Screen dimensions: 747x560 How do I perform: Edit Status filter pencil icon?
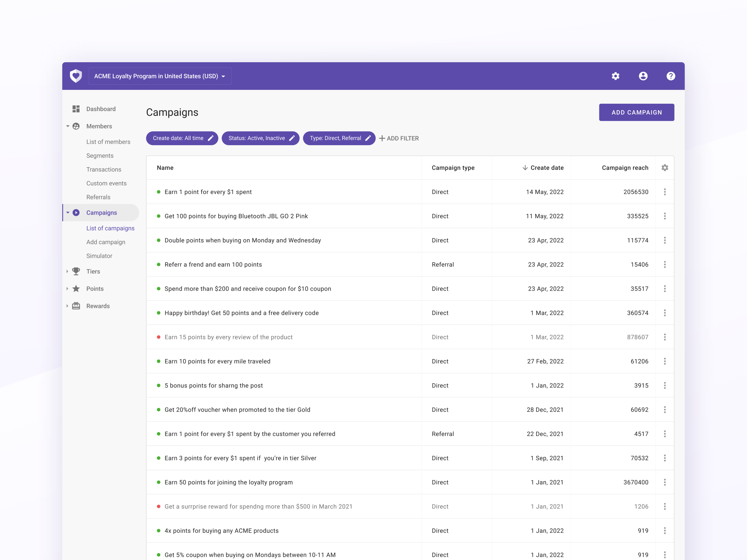tap(292, 138)
